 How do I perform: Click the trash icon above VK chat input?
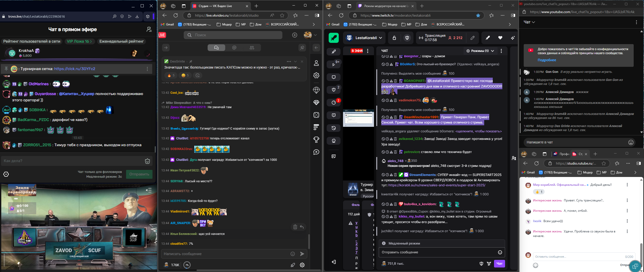[x=295, y=227]
